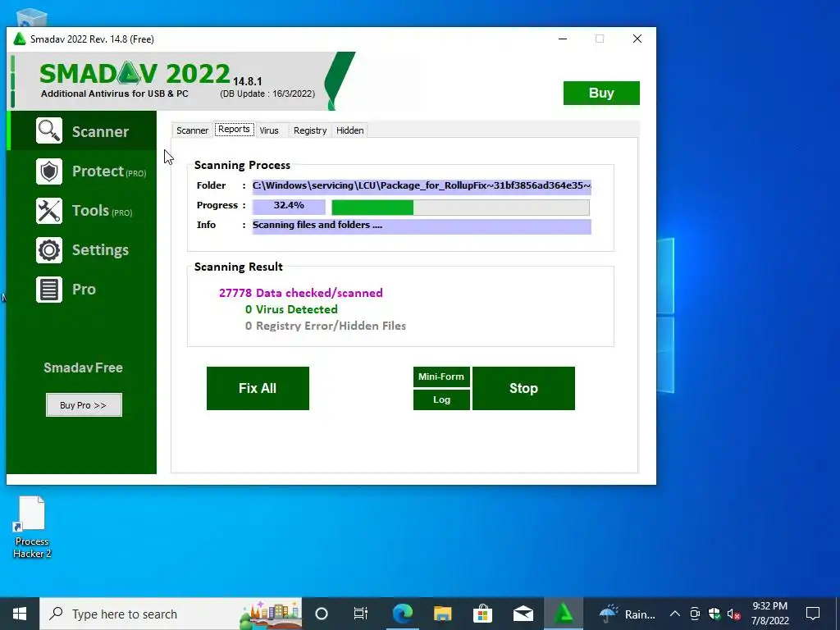840x630 pixels.
Task: Switch to Mini-Form view
Action: pyautogui.click(x=441, y=377)
